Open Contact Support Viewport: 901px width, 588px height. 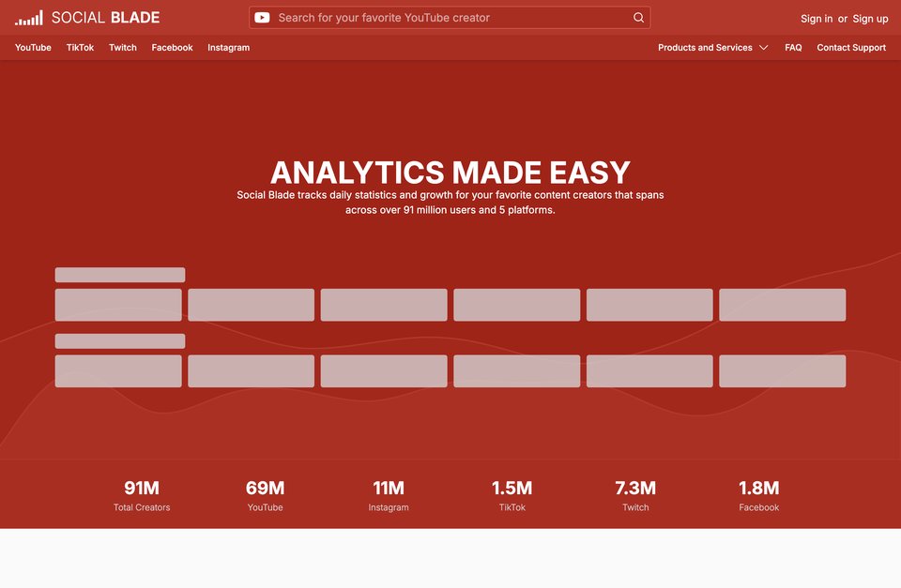click(851, 48)
